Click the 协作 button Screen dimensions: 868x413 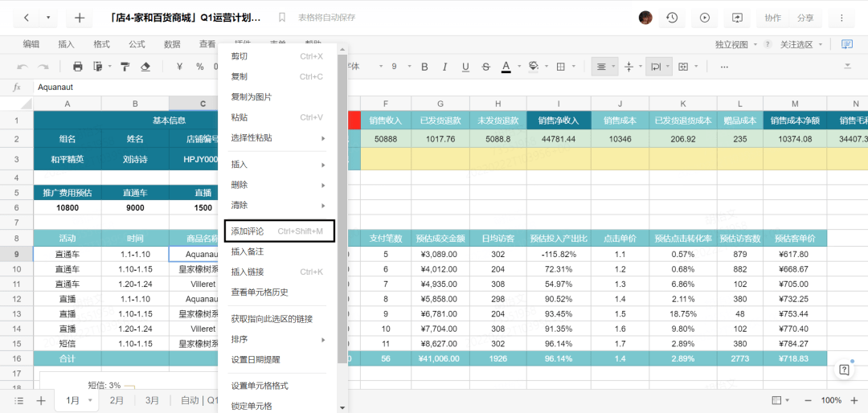[x=773, y=18]
